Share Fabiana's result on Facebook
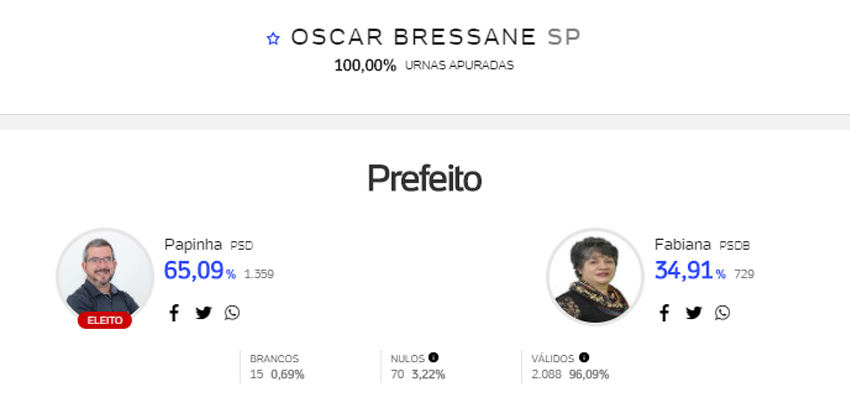This screenshot has width=850, height=410. tap(664, 313)
